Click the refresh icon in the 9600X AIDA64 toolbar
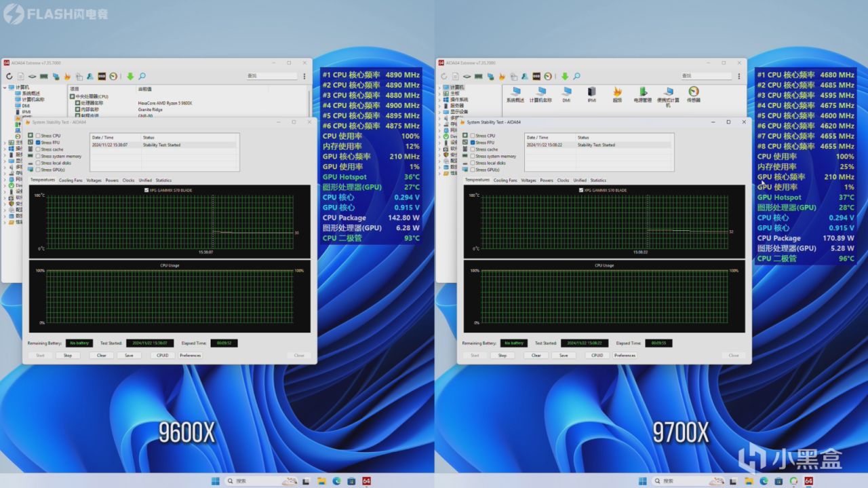Image resolution: width=868 pixels, height=488 pixels. pos(9,77)
